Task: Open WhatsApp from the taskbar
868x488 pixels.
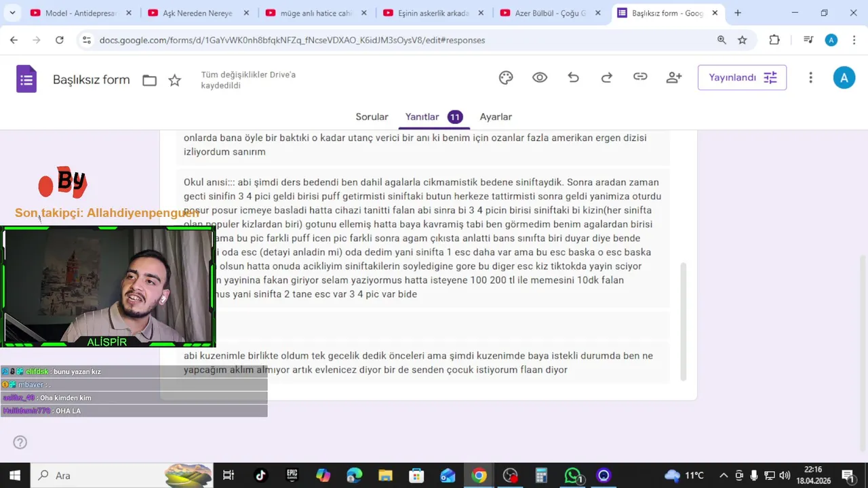Action: pyautogui.click(x=574, y=475)
